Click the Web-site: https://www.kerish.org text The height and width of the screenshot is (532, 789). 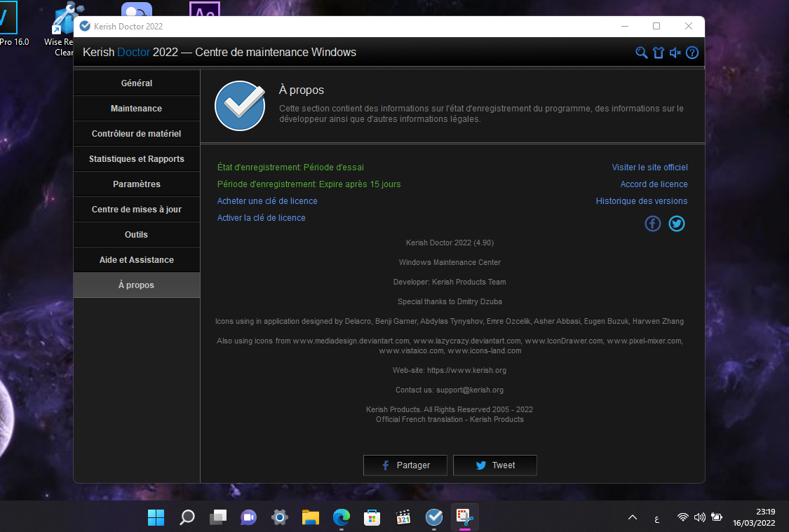tap(450, 370)
